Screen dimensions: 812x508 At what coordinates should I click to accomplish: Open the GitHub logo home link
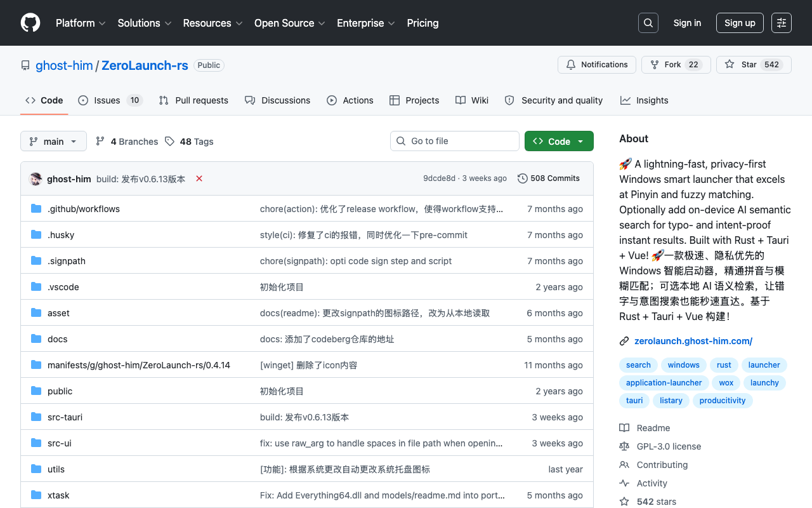pos(30,23)
